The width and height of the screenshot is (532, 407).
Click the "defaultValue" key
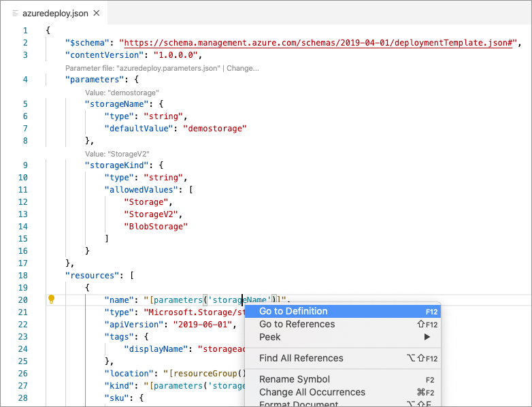coord(139,129)
